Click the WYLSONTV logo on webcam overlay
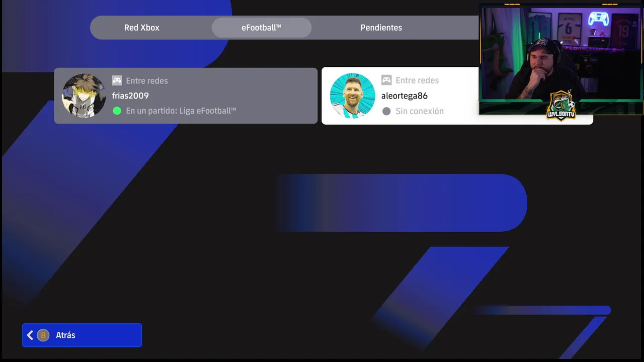The height and width of the screenshot is (362, 644). [561, 105]
